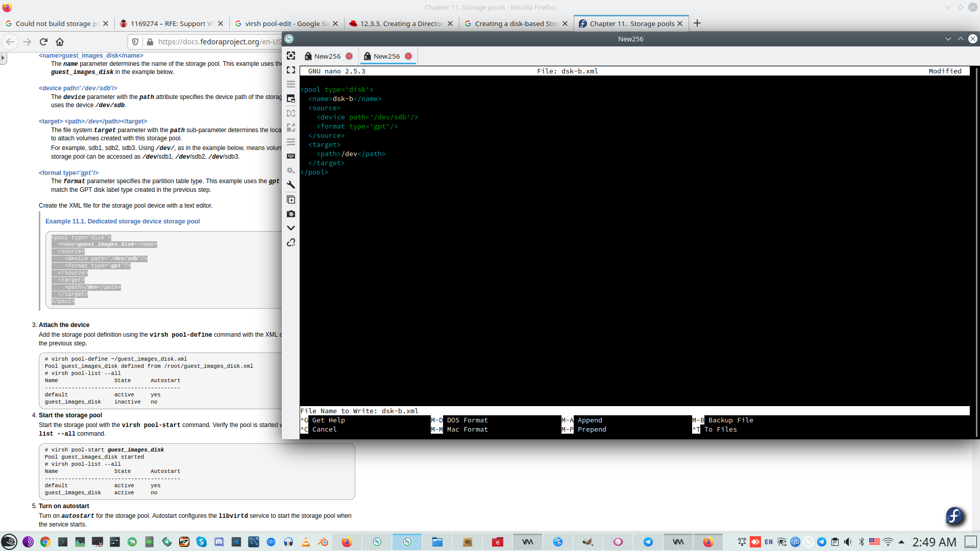
Task: Take a screenshot with the camera icon
Action: point(291,214)
